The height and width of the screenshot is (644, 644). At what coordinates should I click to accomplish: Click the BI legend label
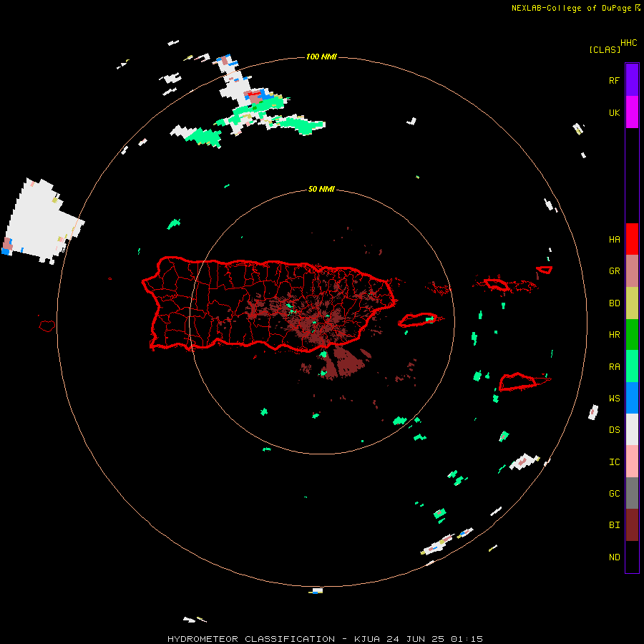pos(614,525)
